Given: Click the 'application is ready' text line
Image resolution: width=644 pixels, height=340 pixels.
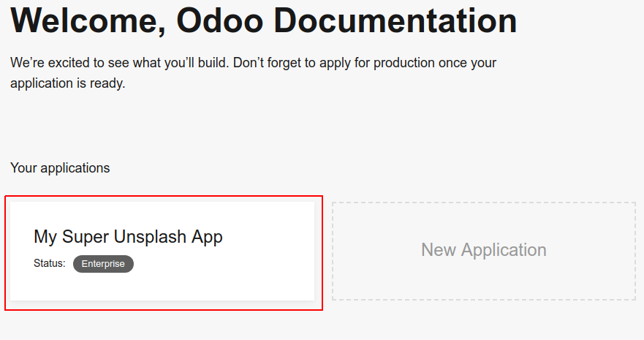Looking at the screenshot, I should (x=67, y=83).
